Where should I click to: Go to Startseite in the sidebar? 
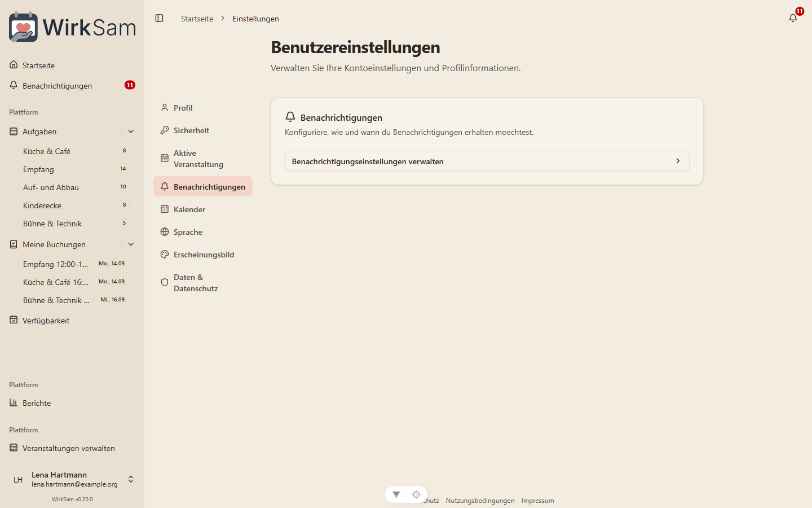coord(72,65)
